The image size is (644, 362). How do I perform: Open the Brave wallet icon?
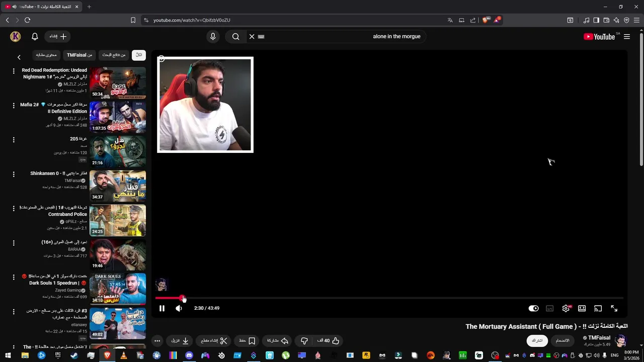pos(606,20)
